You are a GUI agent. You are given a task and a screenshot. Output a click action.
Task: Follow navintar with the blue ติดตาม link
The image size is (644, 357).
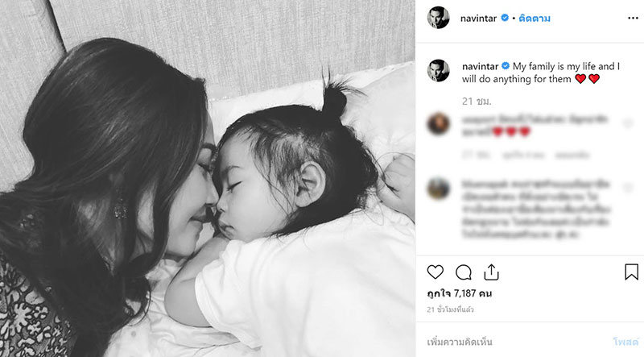[535, 18]
